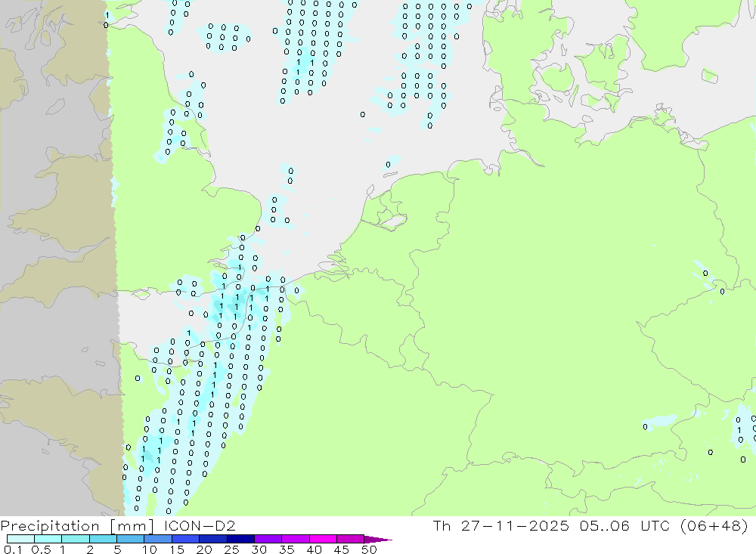Click the '0.1' legend scale value

click(x=13, y=549)
